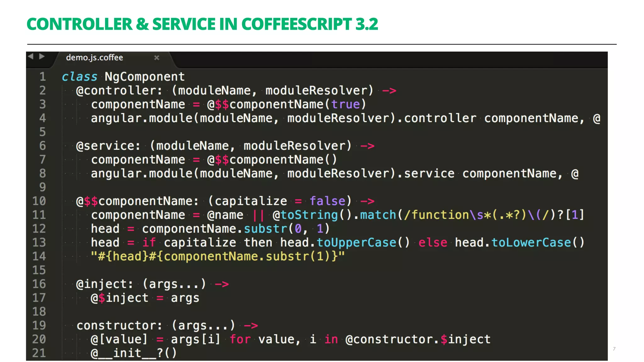Click line number 15 in gutter

click(x=39, y=270)
